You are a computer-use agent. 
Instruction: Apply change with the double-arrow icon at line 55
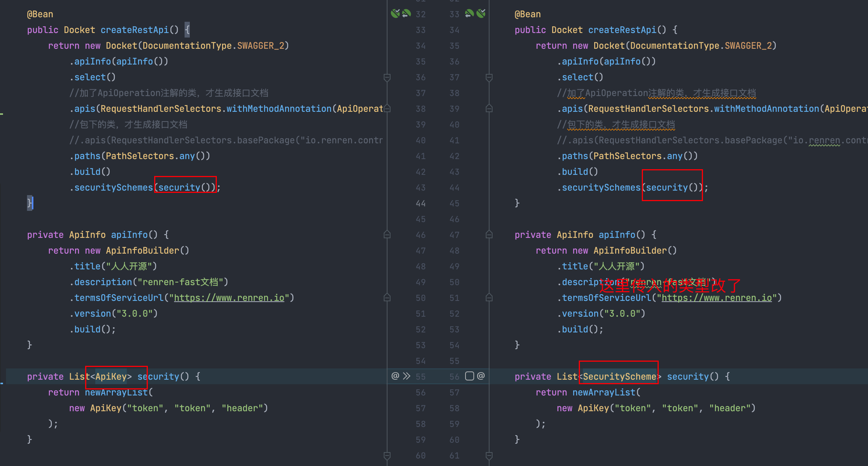[x=407, y=376]
